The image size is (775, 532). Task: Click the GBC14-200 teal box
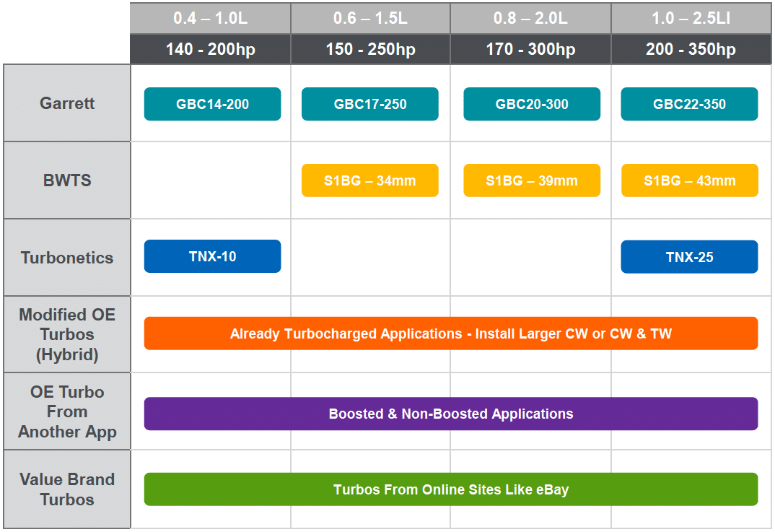click(x=213, y=104)
